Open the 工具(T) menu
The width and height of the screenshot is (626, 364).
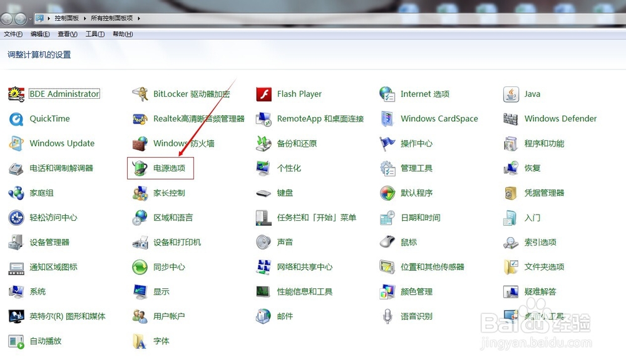[95, 34]
